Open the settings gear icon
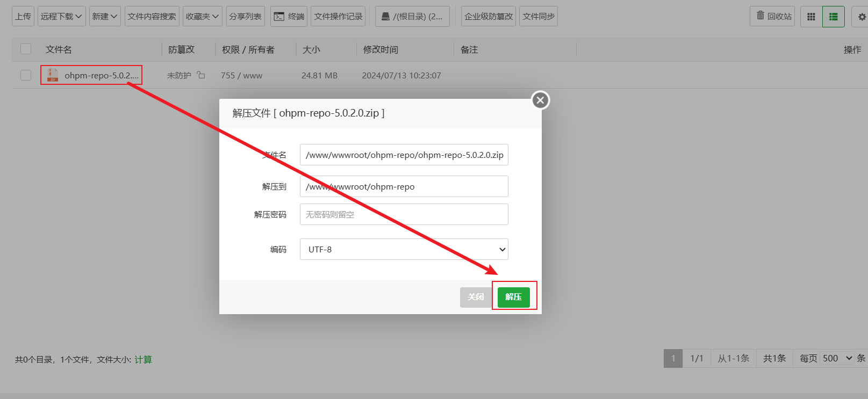Viewport: 868px width, 399px height. click(x=862, y=17)
